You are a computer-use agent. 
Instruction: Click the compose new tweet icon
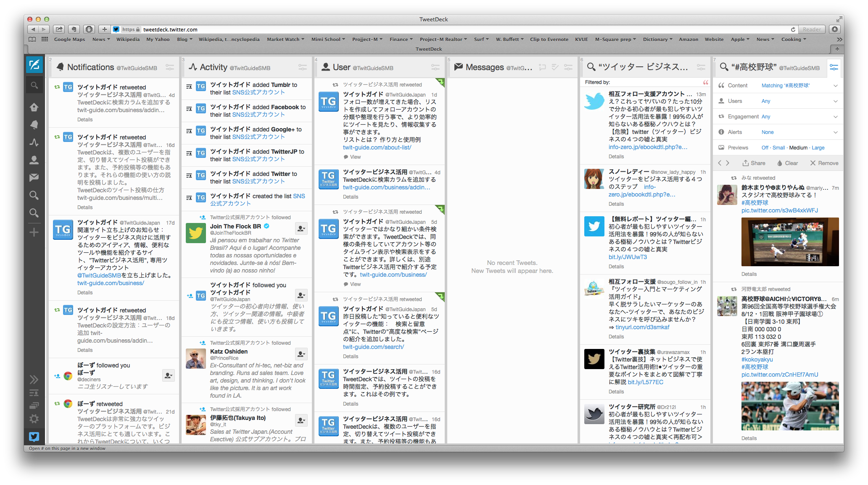click(x=34, y=65)
